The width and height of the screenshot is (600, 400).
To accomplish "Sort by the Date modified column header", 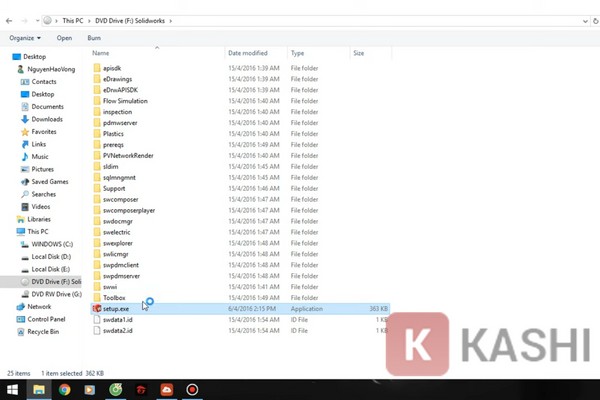I will tap(248, 53).
